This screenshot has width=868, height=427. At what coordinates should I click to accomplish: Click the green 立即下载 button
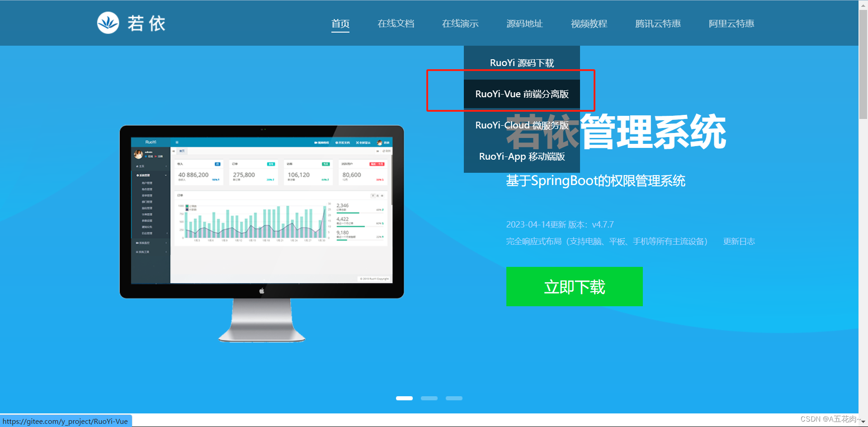pos(574,286)
